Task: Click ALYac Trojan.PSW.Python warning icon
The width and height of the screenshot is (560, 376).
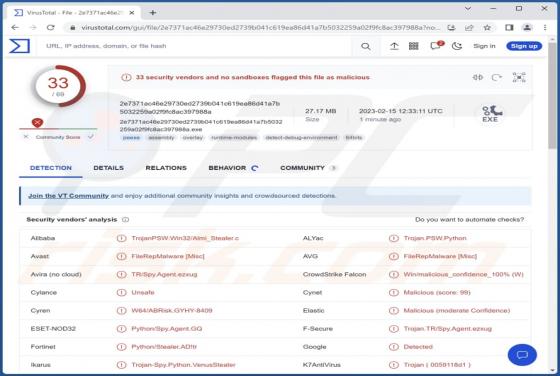Action: coord(394,238)
